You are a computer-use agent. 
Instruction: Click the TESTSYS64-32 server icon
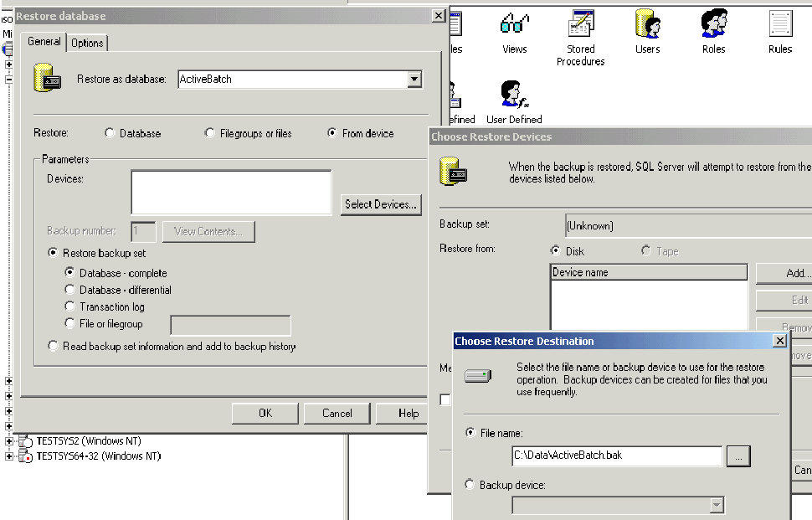pos(26,456)
